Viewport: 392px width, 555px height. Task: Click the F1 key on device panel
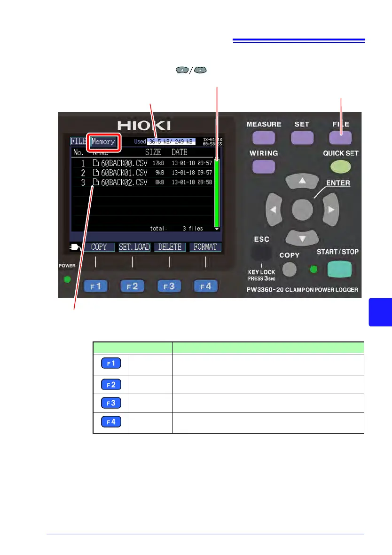click(95, 286)
